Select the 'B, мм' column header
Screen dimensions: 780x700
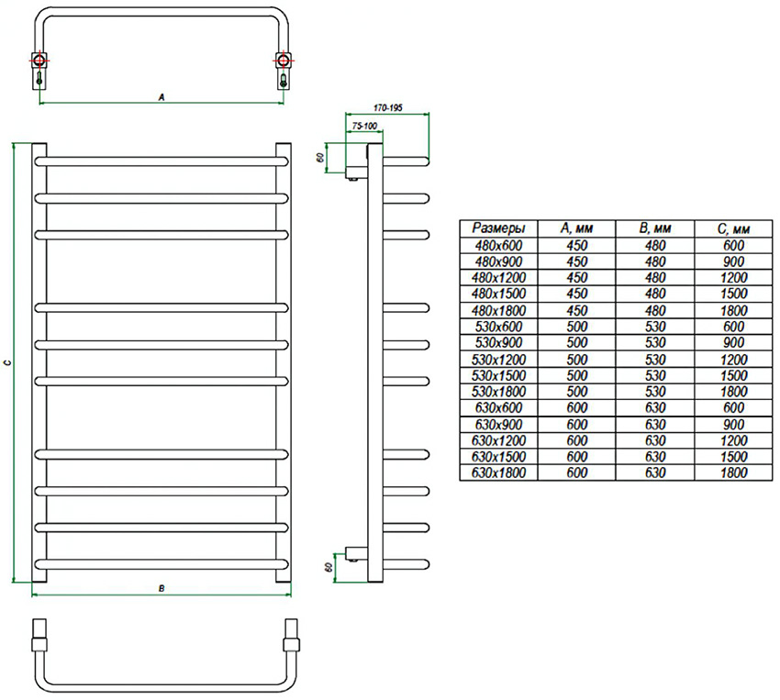point(655,228)
